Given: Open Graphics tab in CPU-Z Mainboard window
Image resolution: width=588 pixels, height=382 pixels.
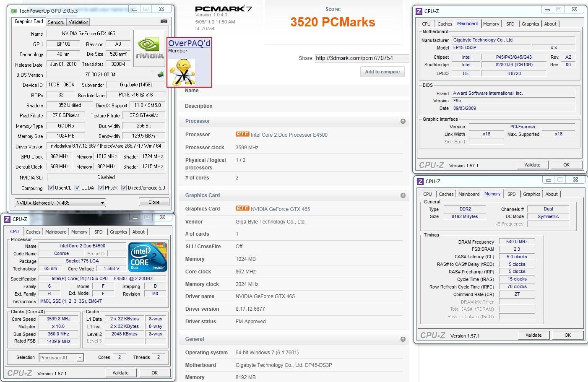Looking at the screenshot, I should click(531, 24).
